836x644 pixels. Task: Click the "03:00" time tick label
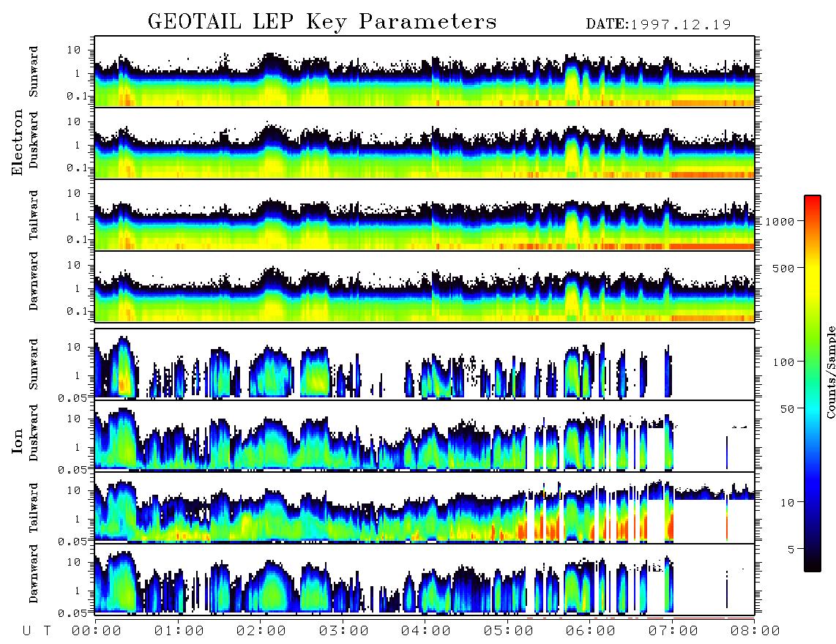(344, 632)
